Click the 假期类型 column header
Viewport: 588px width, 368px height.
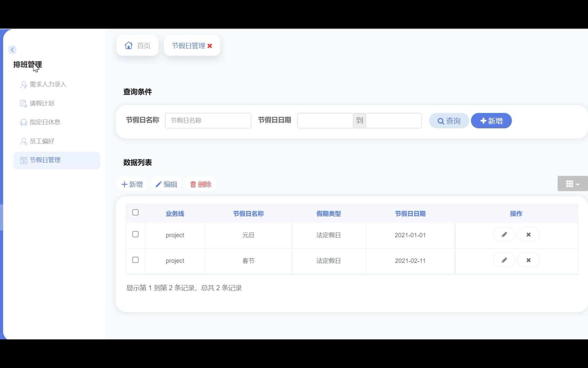pyautogui.click(x=329, y=214)
